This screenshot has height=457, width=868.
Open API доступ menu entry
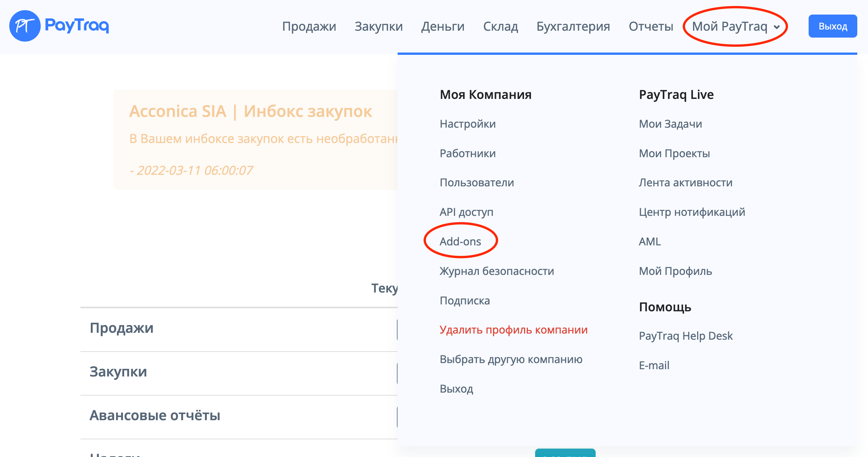pos(466,212)
